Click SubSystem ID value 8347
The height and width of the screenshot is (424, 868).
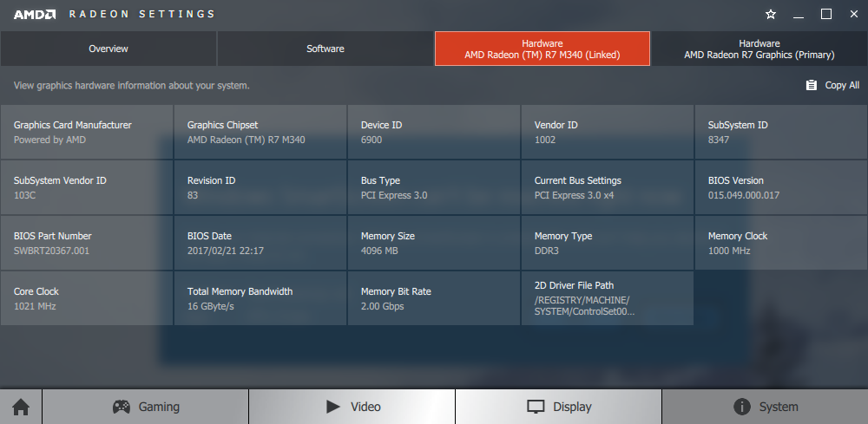tap(719, 140)
